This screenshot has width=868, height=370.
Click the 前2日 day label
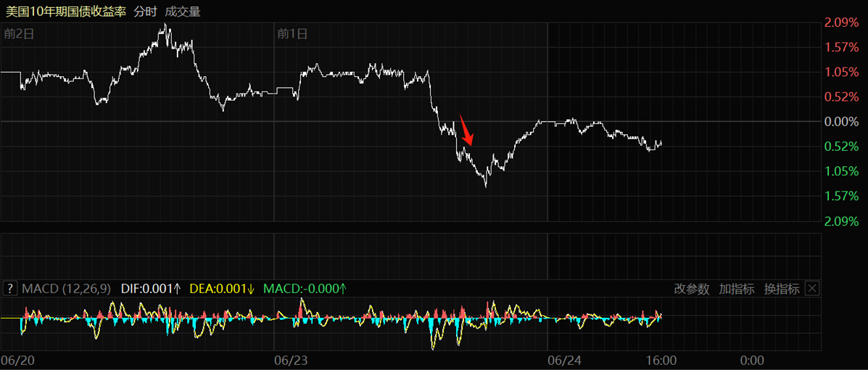(x=20, y=33)
